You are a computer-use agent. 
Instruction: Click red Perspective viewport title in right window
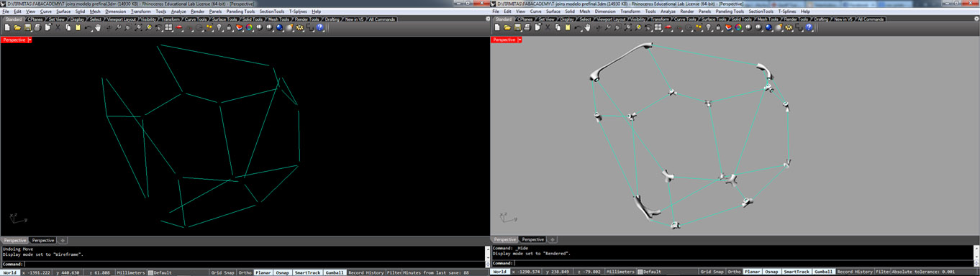[x=504, y=40]
